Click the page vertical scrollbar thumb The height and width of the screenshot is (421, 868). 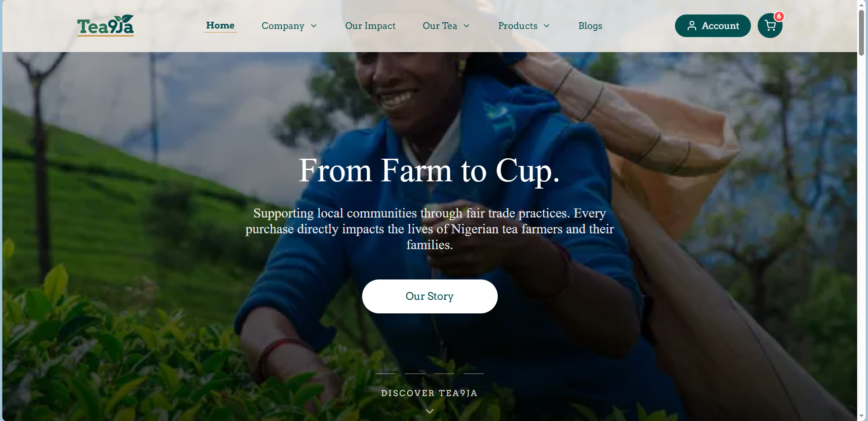click(862, 32)
